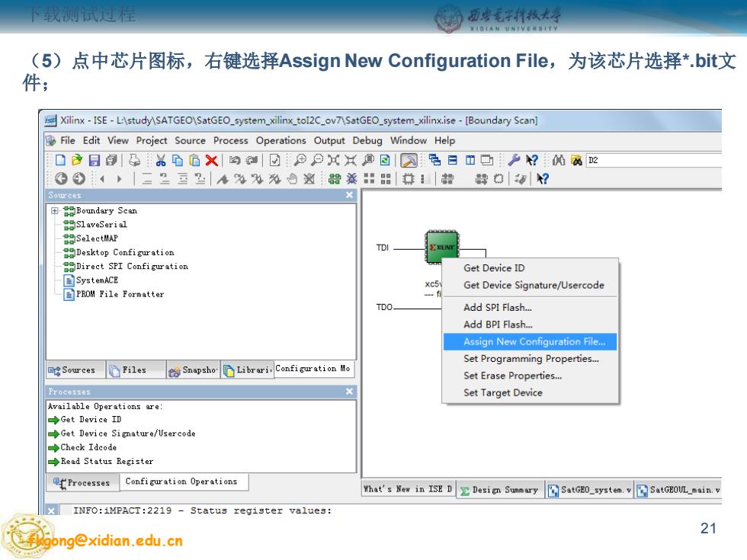The image size is (747, 560).
Task: Select Desktop Configuration tree item
Action: pos(125,252)
